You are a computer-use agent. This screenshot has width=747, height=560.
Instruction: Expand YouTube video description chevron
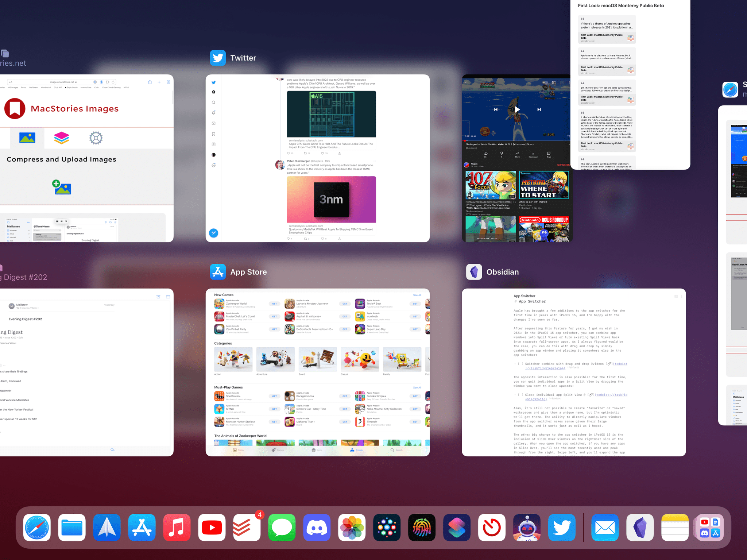pos(569,144)
